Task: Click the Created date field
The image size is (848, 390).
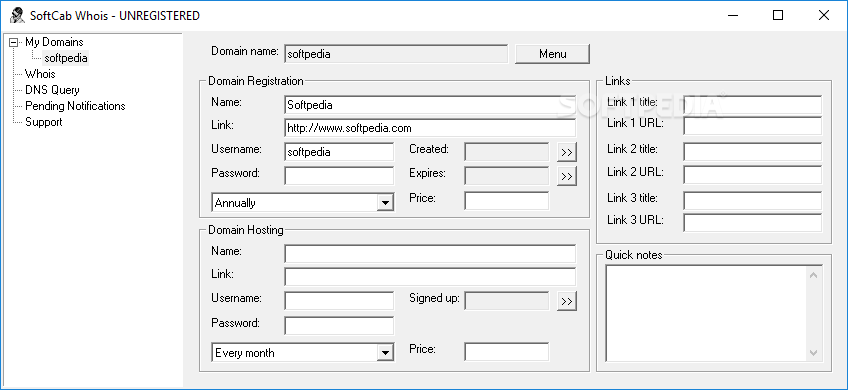Action: click(507, 152)
